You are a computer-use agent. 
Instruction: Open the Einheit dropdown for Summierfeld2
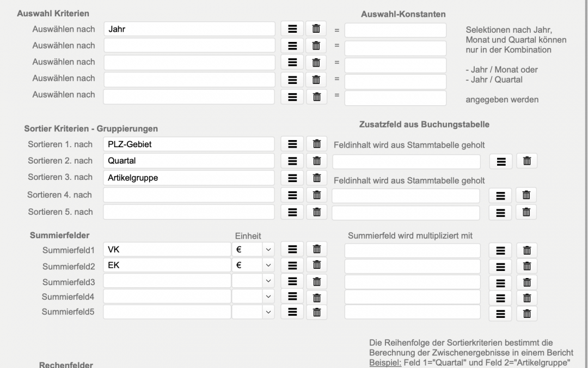pyautogui.click(x=267, y=266)
